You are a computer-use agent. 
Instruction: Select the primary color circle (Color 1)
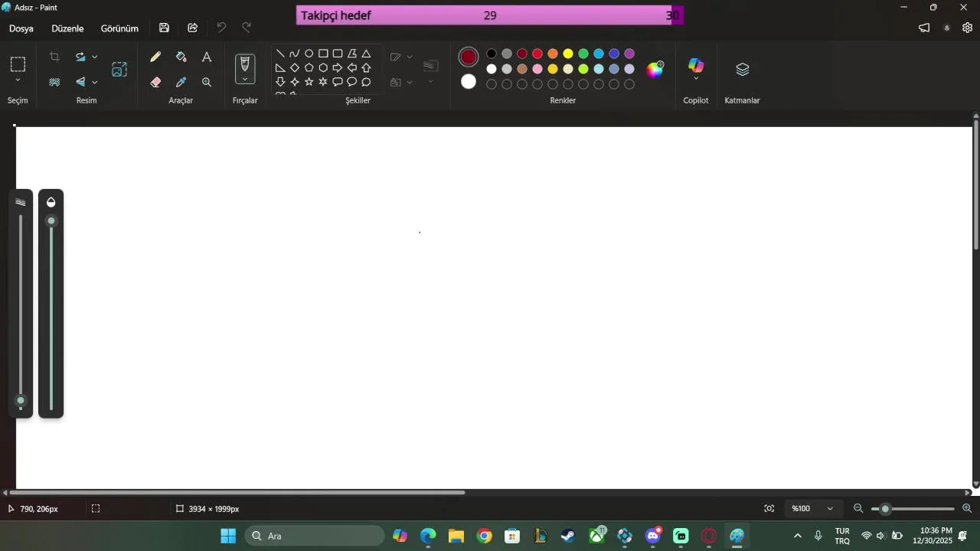tap(469, 57)
